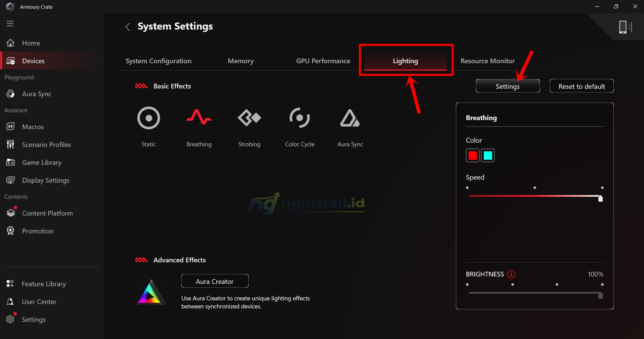Click the Aura Creator rainbow triangle icon
Screen dimensions: 644x339
[x=151, y=292]
